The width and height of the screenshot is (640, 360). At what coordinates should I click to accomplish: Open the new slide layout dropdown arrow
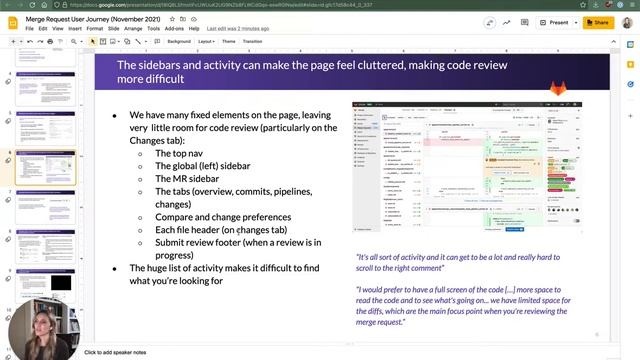coord(21,42)
